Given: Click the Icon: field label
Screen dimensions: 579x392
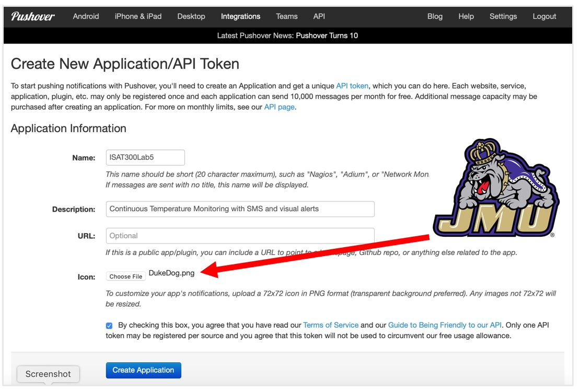Looking at the screenshot, I should 86,276.
